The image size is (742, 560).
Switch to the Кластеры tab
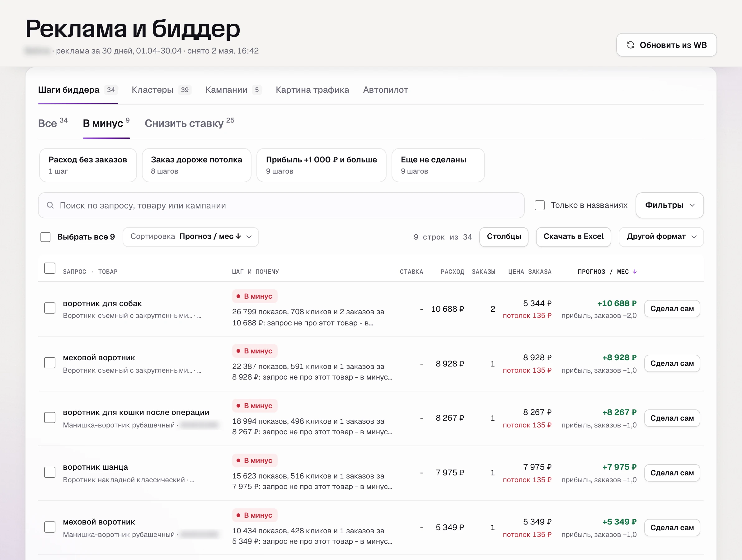(161, 90)
